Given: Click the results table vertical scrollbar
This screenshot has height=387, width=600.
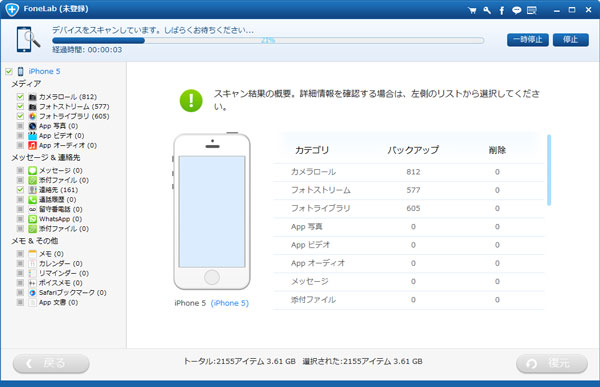Looking at the screenshot, I should [x=549, y=170].
